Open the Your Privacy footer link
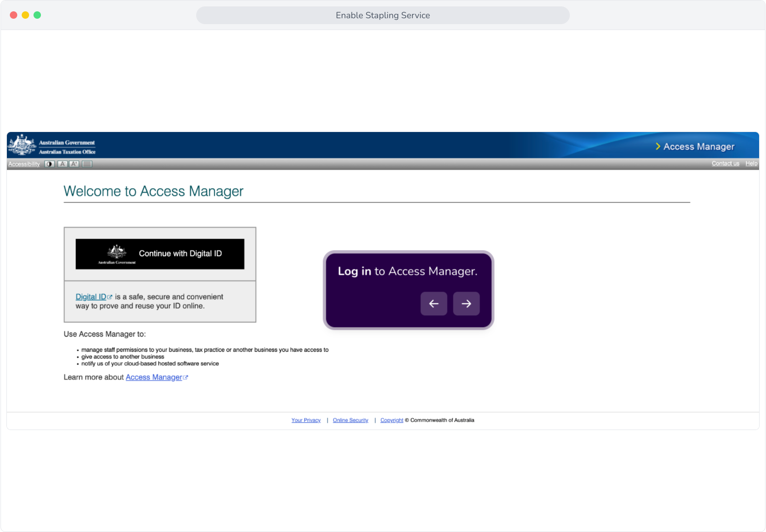This screenshot has height=532, width=766. click(x=306, y=420)
